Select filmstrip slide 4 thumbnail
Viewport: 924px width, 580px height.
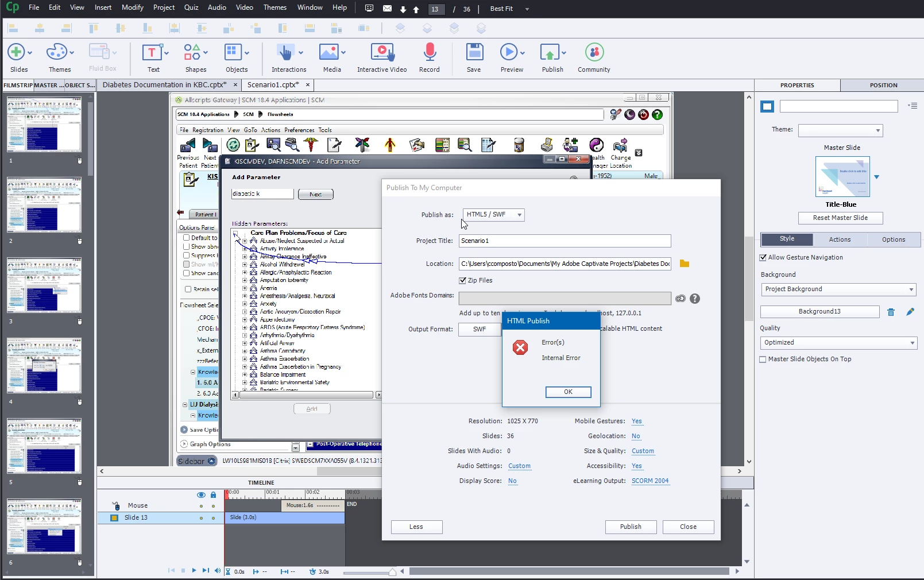tap(44, 365)
